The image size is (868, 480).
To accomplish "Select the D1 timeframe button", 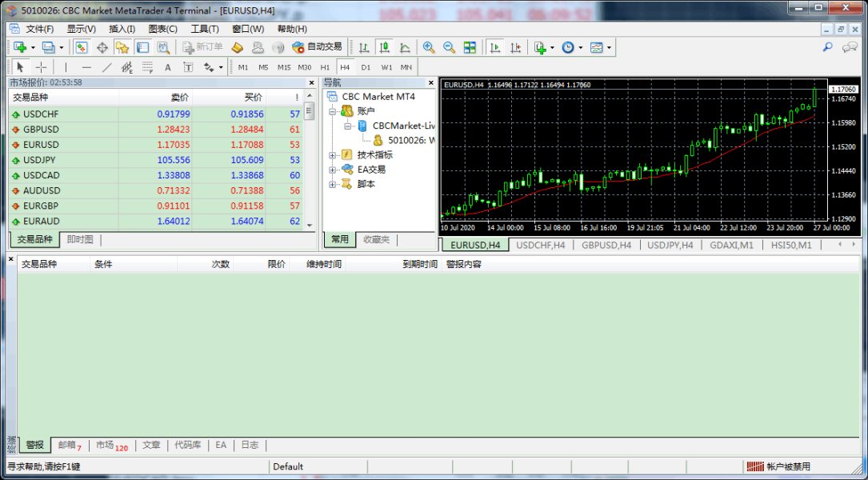I will (x=366, y=67).
